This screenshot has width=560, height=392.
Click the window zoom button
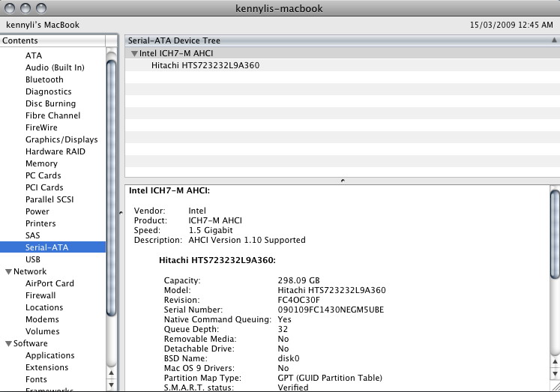click(x=41, y=7)
